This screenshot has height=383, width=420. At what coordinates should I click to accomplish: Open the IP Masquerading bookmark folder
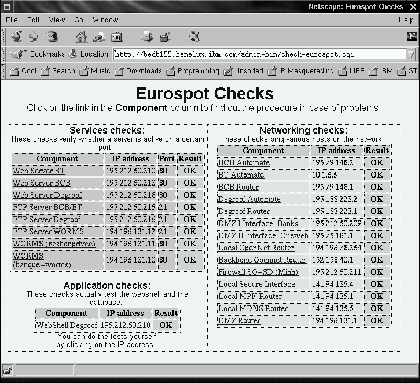point(300,71)
